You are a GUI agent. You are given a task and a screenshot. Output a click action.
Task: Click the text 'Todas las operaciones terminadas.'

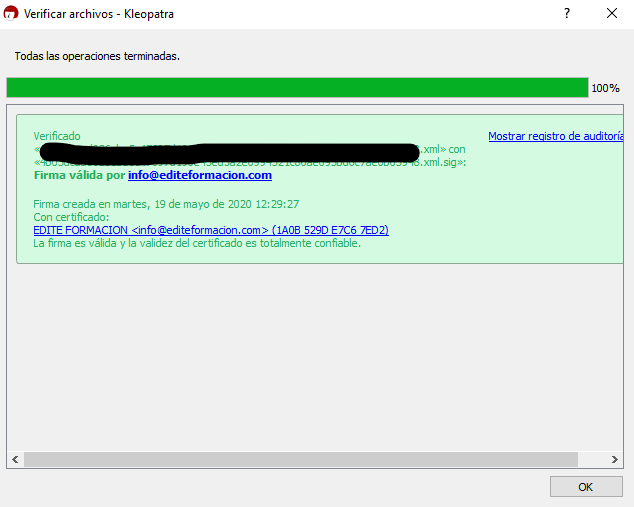pyautogui.click(x=97, y=56)
